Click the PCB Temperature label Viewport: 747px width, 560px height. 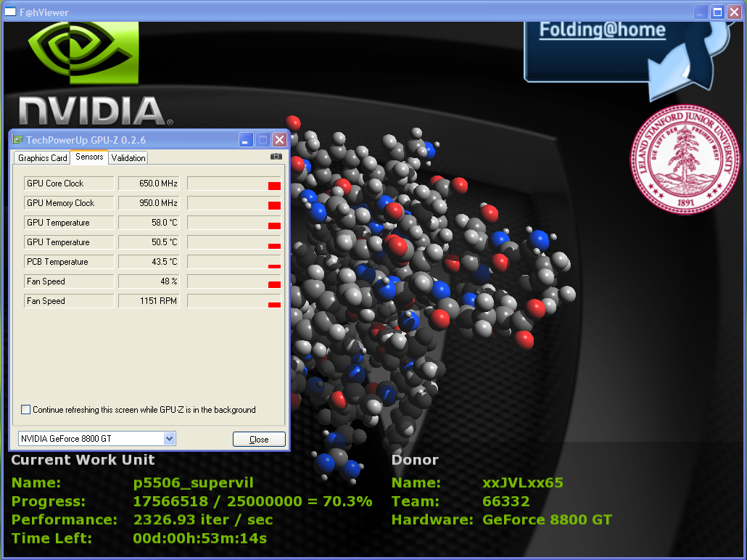(69, 262)
